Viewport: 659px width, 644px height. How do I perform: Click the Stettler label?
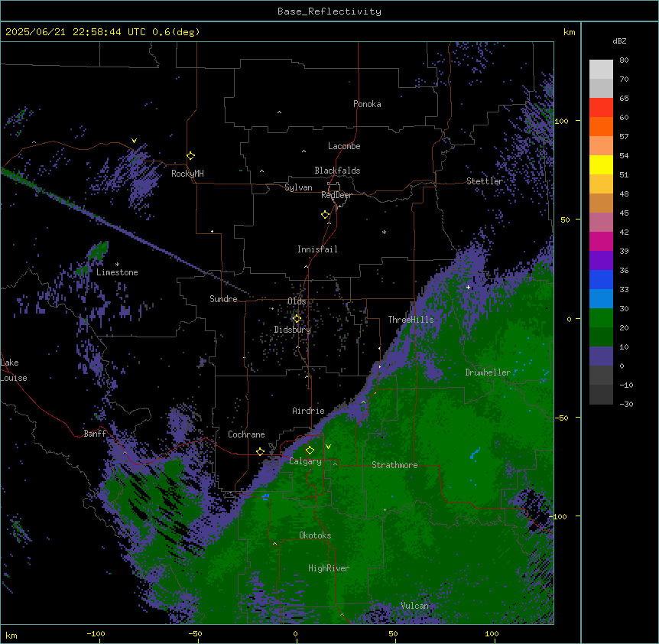[x=485, y=181]
